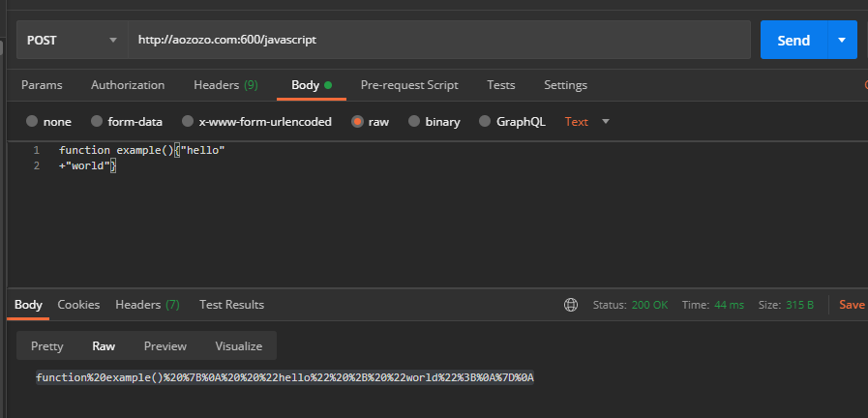Image resolution: width=868 pixels, height=418 pixels.
Task: Click the globe network information icon
Action: click(571, 305)
